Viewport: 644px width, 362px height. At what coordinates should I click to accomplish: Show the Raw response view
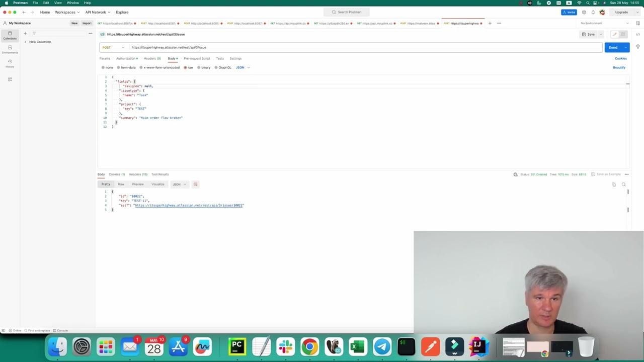[121, 184]
